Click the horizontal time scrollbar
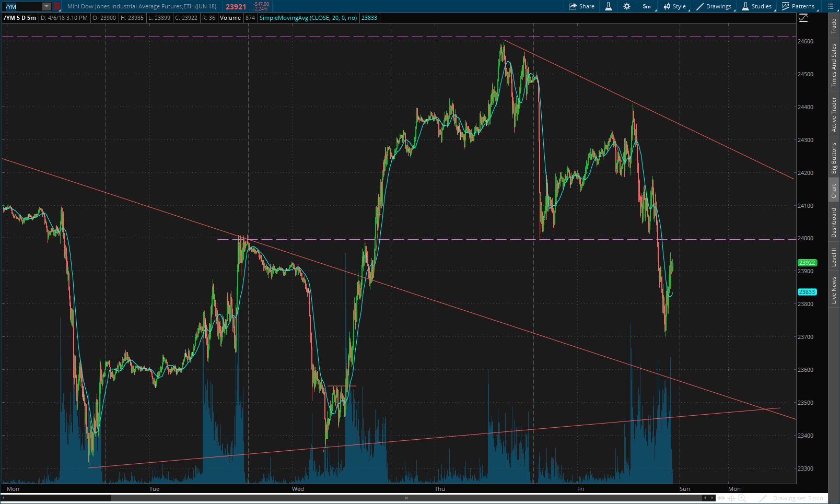 click(406, 498)
